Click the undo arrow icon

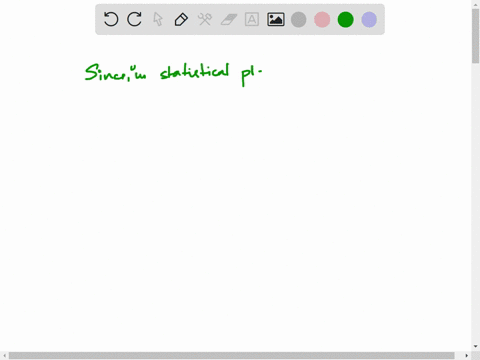click(111, 19)
